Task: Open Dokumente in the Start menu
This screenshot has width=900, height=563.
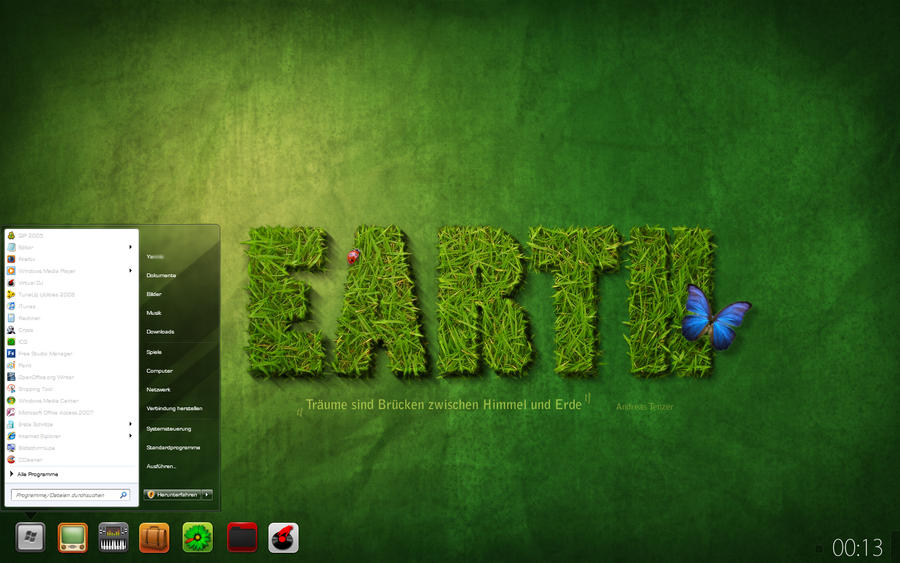Action: [161, 275]
